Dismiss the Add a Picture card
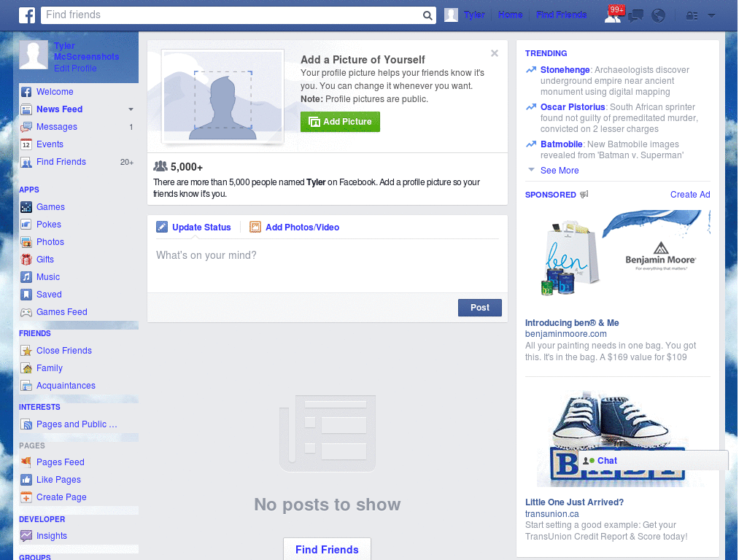Image resolution: width=747 pixels, height=560 pixels. point(495,53)
